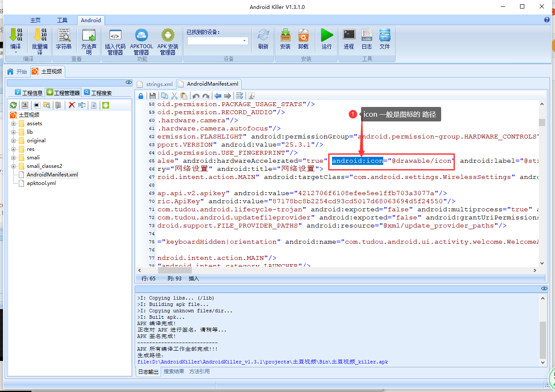Navigate back with the blue left arrow
The height and width of the screenshot is (392, 555).
217,96
